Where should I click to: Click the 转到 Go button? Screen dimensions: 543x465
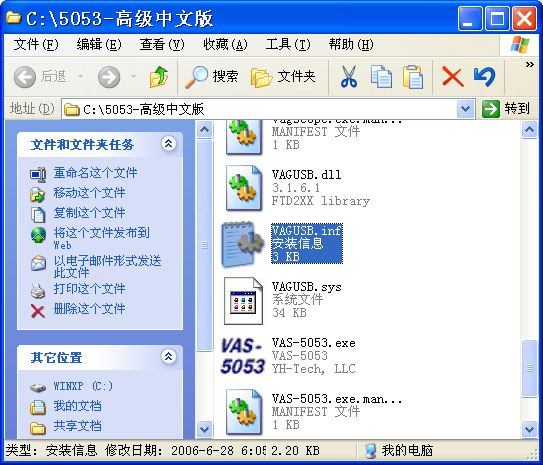point(506,109)
